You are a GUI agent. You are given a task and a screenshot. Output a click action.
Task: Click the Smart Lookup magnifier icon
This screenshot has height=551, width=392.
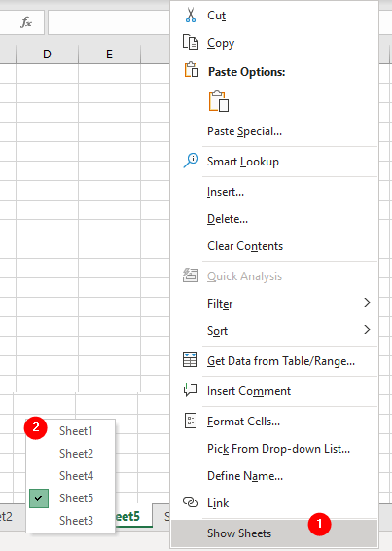191,161
